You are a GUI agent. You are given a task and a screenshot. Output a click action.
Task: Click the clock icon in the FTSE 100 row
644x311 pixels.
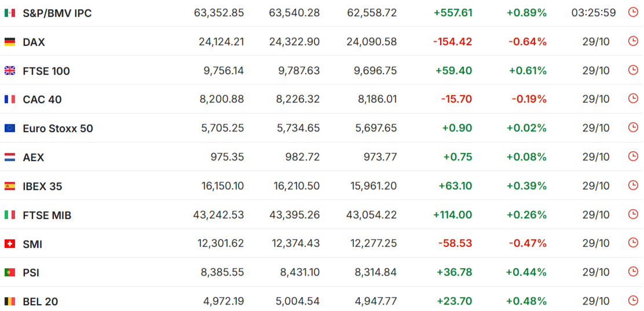[x=632, y=70]
